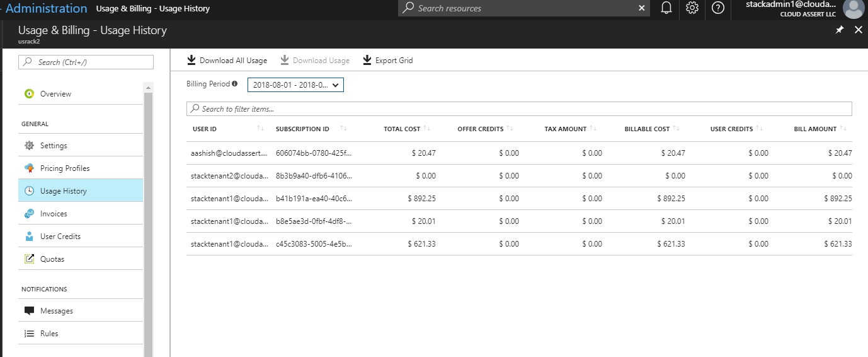Click the Quotas sidebar icon

[x=29, y=259]
